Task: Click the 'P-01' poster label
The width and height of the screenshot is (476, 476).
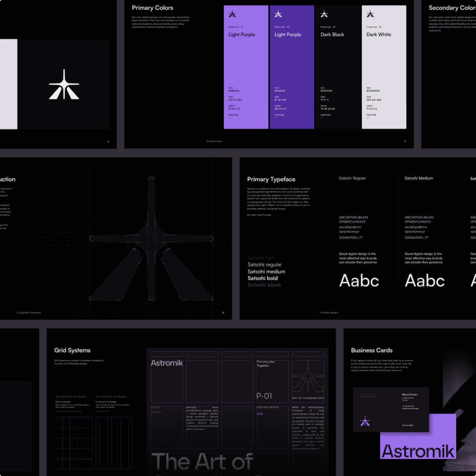Action: (264, 396)
